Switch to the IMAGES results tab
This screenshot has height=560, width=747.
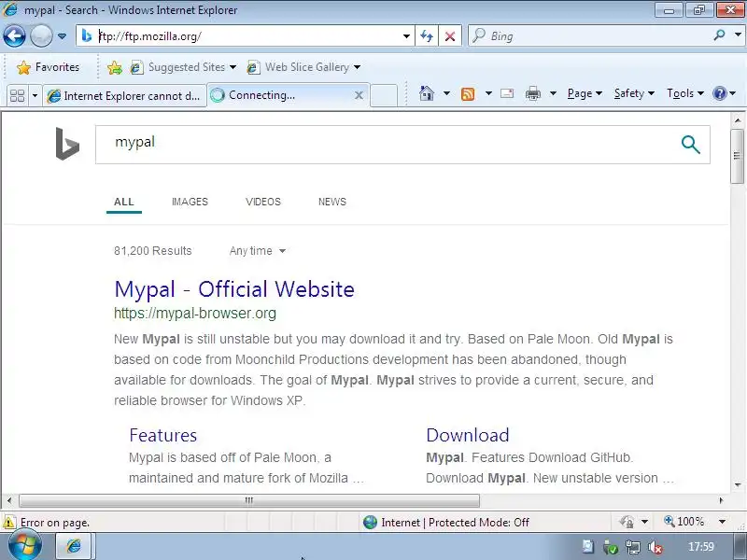pos(190,202)
